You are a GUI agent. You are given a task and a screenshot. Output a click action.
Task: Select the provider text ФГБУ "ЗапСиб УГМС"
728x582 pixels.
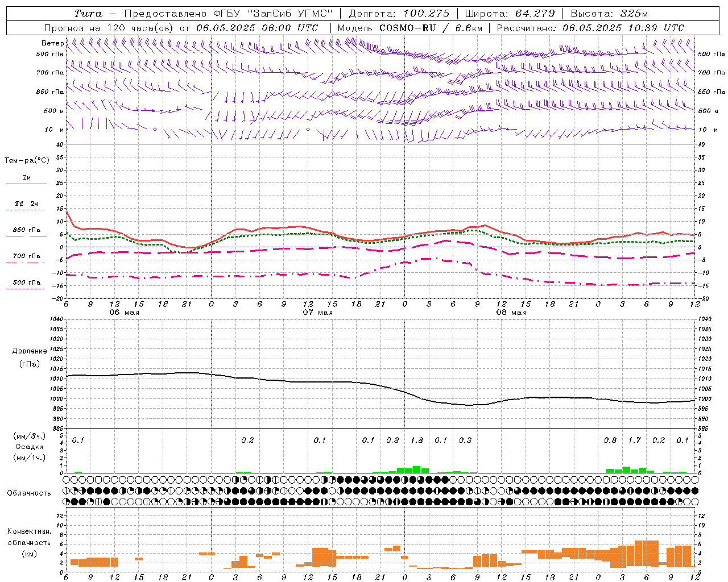[272, 14]
